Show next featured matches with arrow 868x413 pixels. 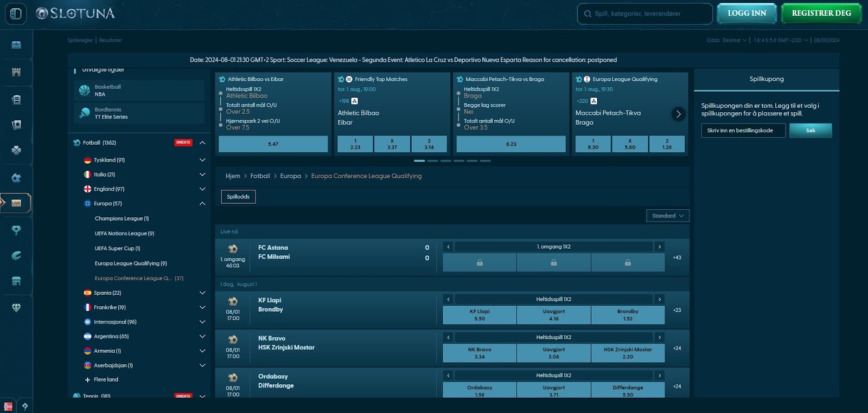click(x=678, y=114)
